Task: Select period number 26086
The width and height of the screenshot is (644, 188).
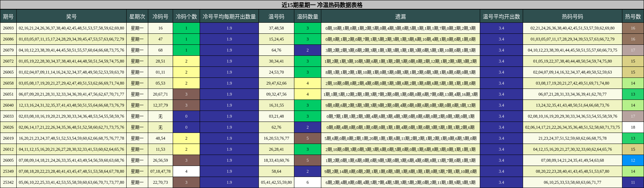Action: click(8, 39)
